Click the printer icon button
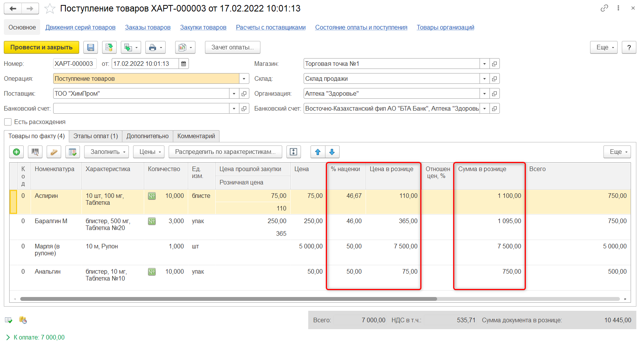Image resolution: width=644 pixels, height=346 pixels. (153, 47)
